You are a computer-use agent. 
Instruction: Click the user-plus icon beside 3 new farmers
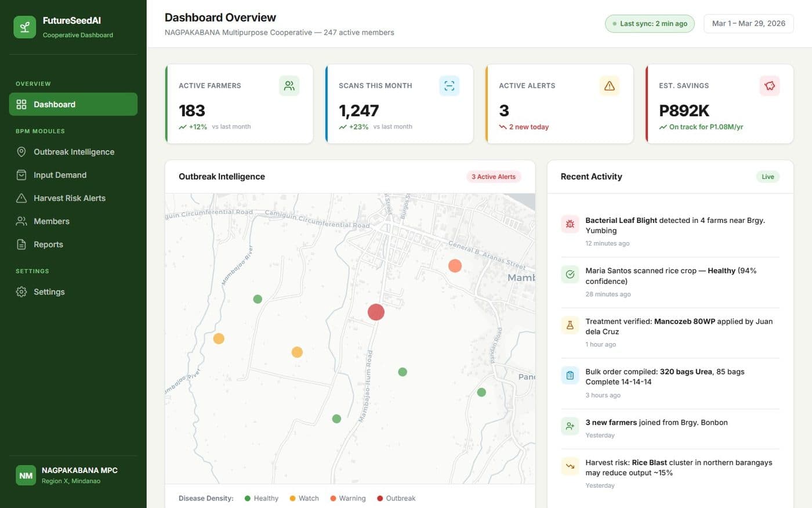pos(570,426)
